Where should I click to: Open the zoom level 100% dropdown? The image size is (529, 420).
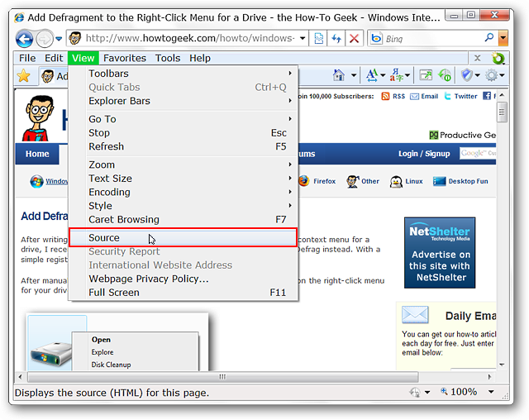(491, 392)
